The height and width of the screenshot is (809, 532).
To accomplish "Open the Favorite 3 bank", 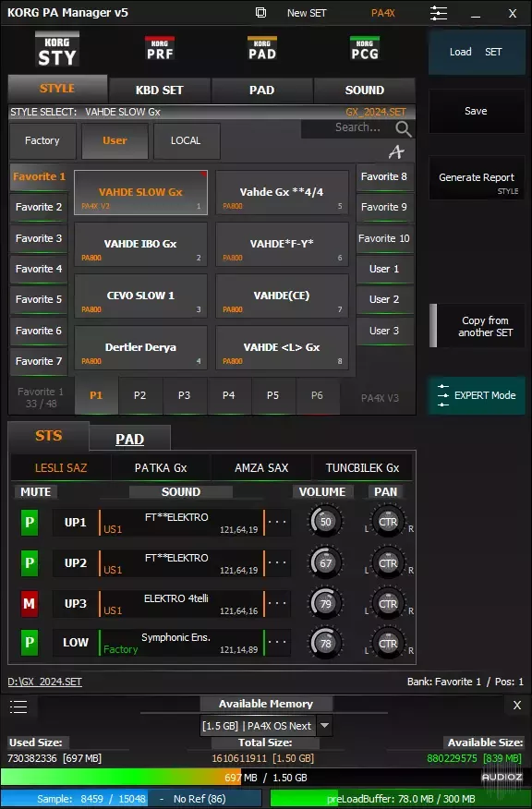I will click(x=39, y=238).
